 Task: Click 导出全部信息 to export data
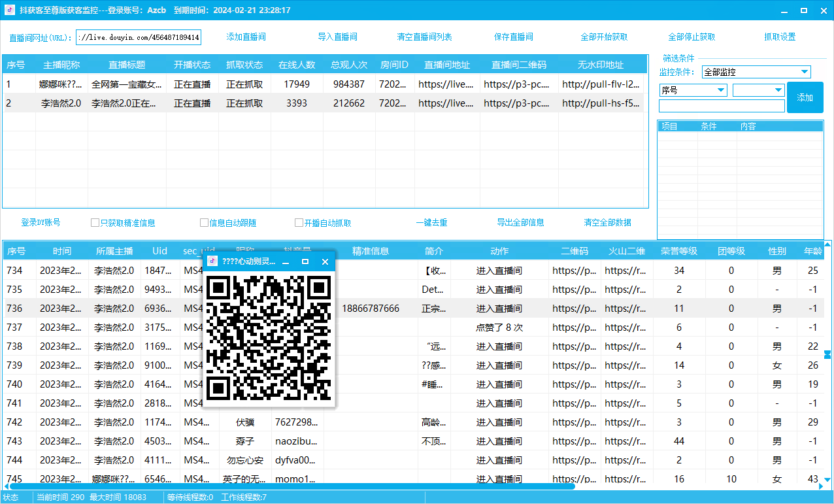click(520, 223)
